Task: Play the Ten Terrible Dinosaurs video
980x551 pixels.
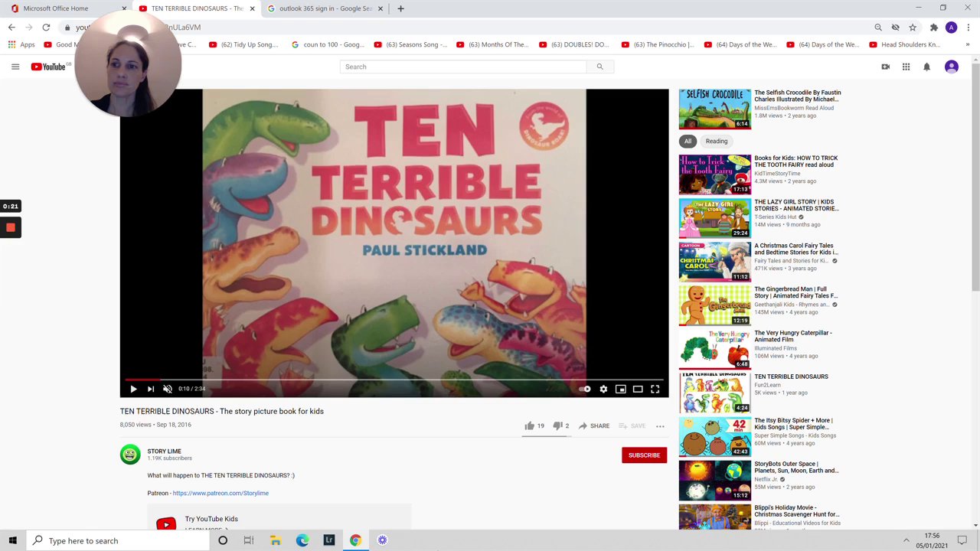Action: (x=133, y=389)
